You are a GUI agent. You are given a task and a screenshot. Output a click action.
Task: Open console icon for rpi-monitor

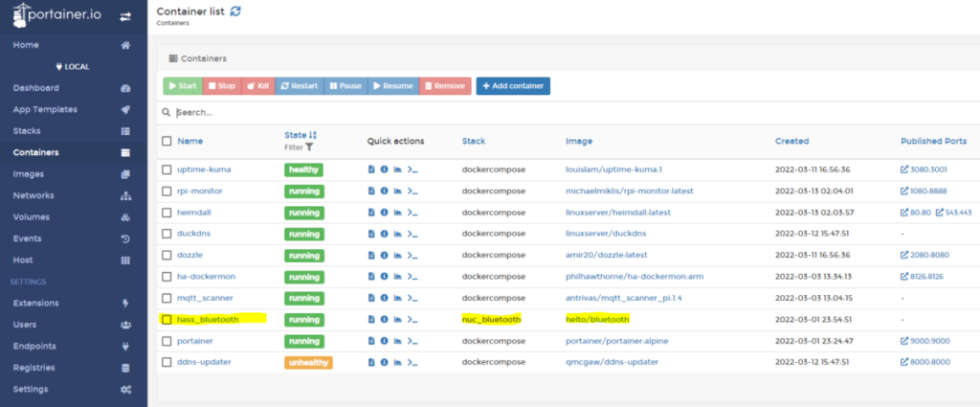(x=412, y=191)
